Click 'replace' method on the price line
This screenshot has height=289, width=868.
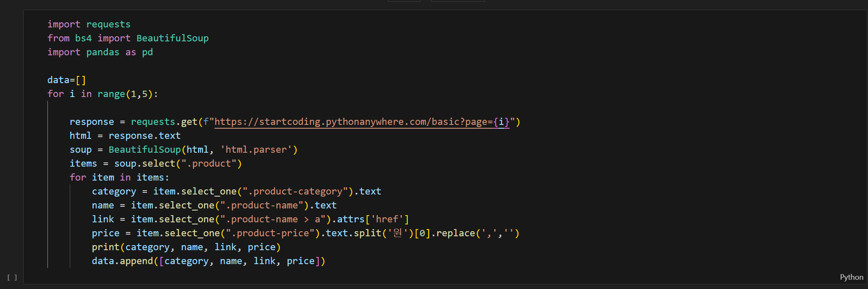click(x=456, y=233)
